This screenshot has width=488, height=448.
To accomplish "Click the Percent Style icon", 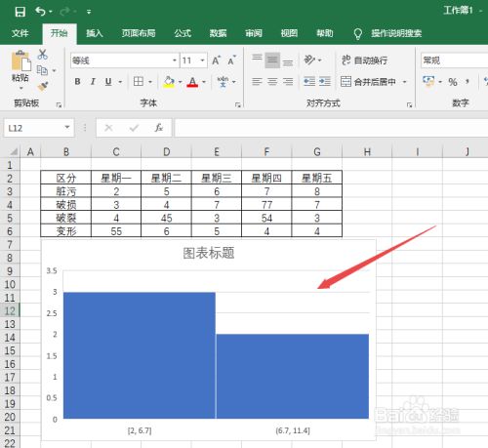I will click(x=453, y=82).
